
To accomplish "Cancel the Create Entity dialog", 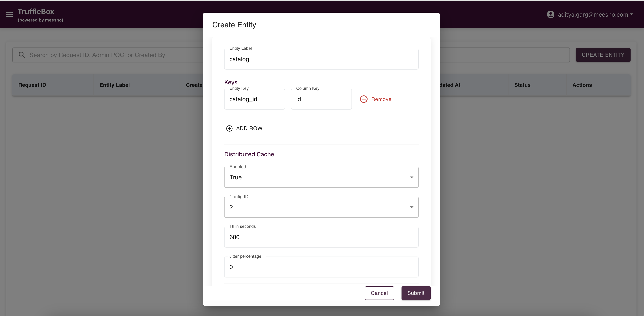I will [x=379, y=293].
